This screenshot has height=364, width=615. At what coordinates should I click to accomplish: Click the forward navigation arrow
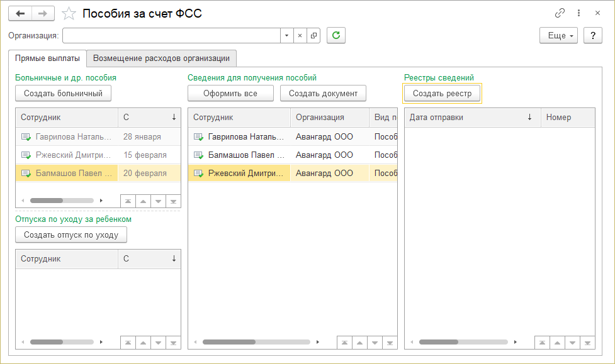point(43,13)
